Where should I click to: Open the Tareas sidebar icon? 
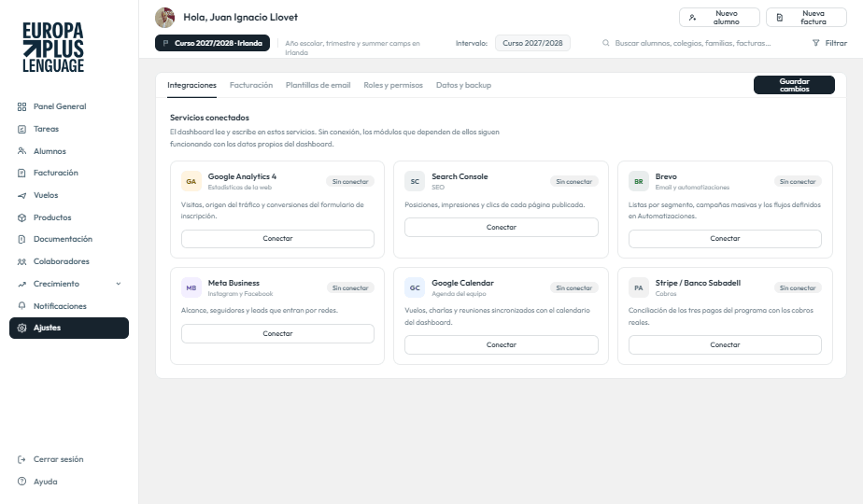click(22, 130)
